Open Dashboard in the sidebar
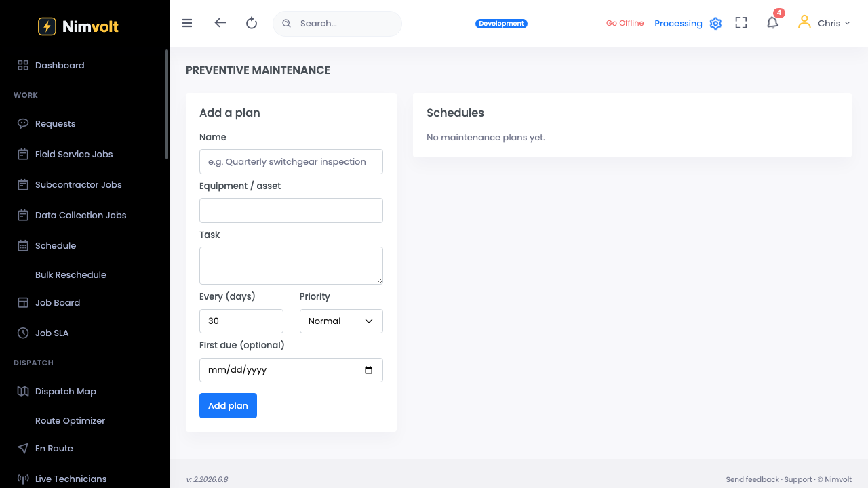Screen dimensions: 868x488 point(60,65)
